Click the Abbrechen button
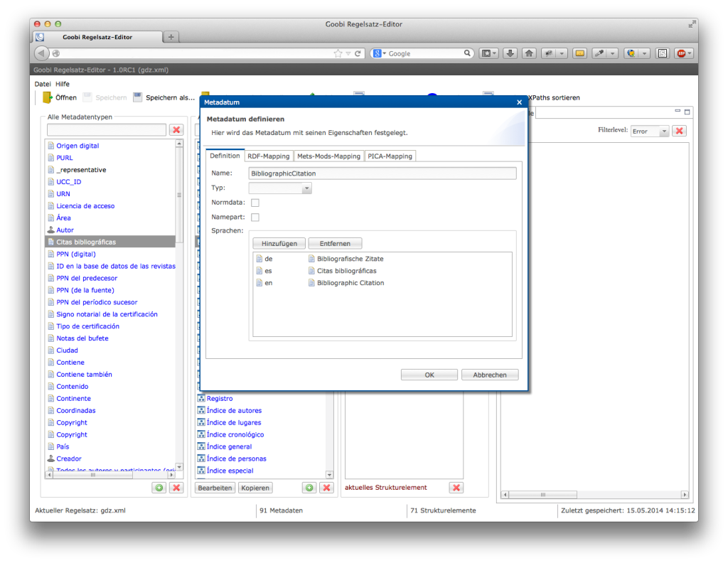 coord(490,375)
